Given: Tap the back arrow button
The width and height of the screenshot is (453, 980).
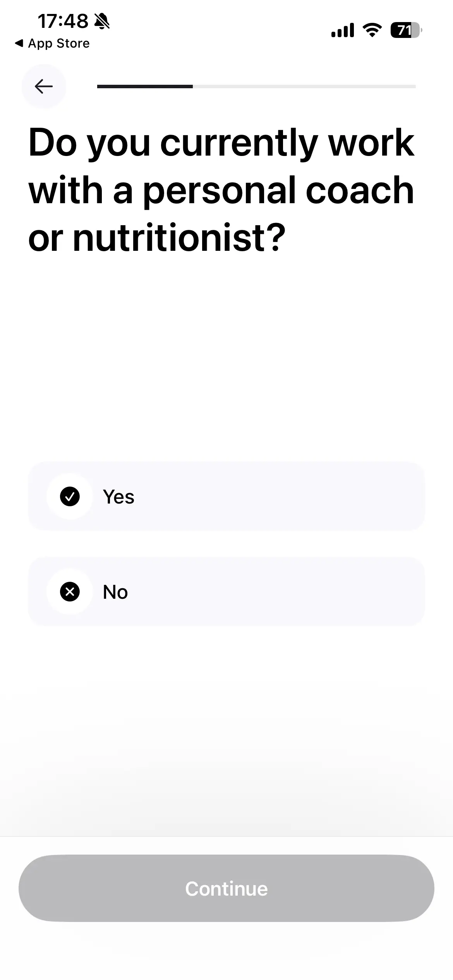Looking at the screenshot, I should tap(44, 86).
